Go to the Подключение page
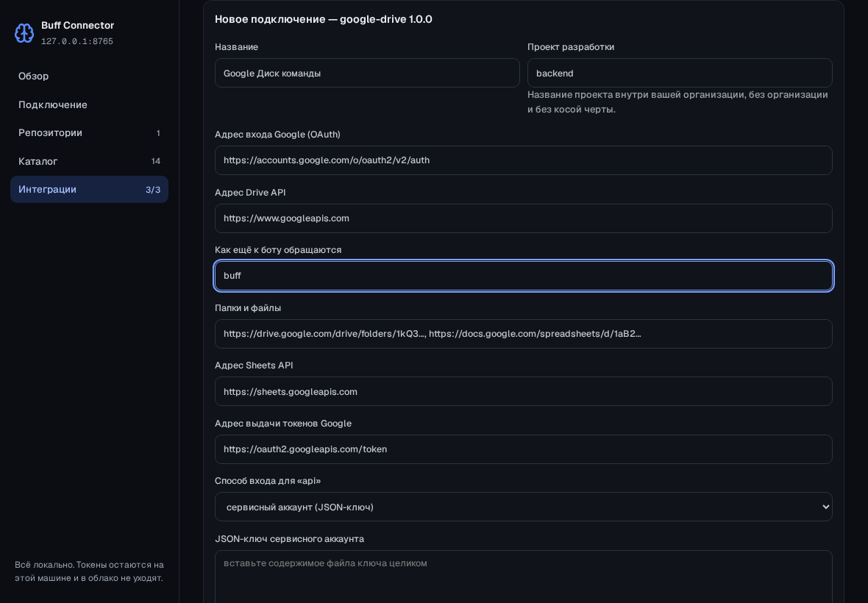Viewport: 868px width, 603px height. pyautogui.click(x=89, y=104)
